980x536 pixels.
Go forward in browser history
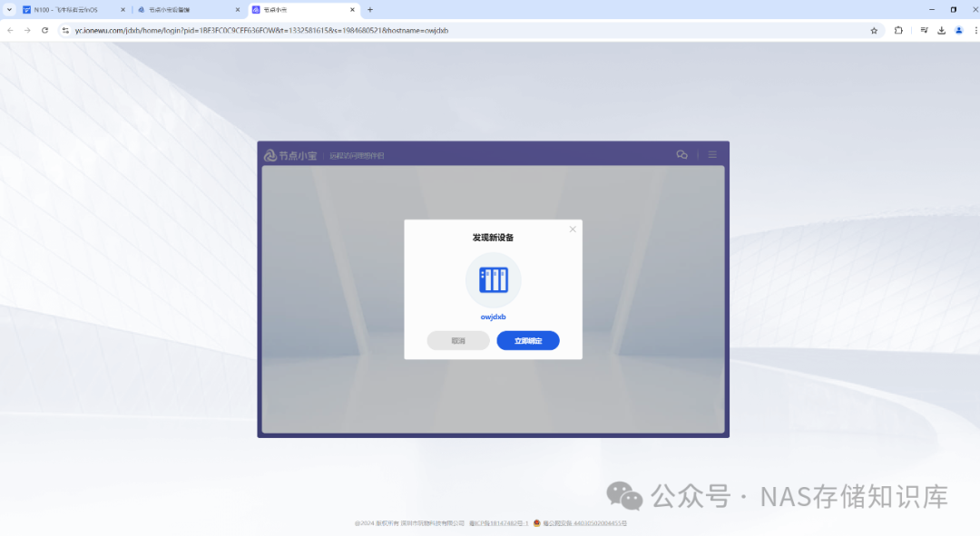click(x=27, y=30)
